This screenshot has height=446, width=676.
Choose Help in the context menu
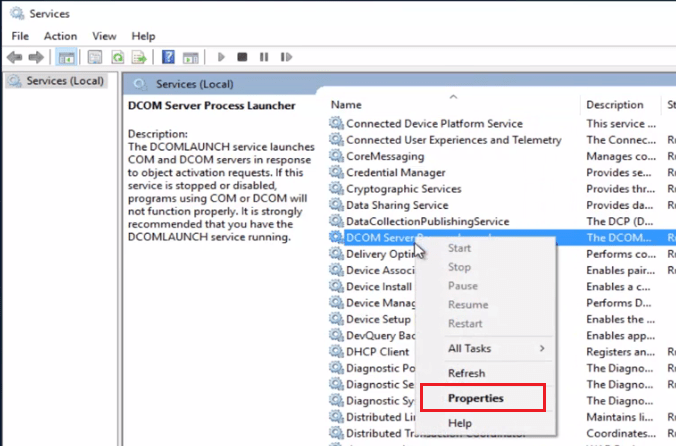tap(485, 423)
